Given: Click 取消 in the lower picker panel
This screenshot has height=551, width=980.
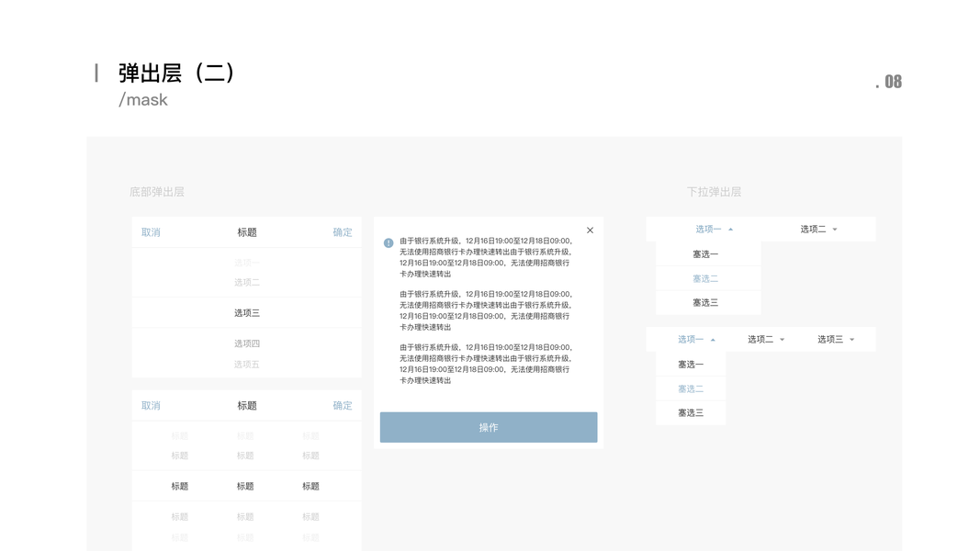Looking at the screenshot, I should pyautogui.click(x=150, y=405).
